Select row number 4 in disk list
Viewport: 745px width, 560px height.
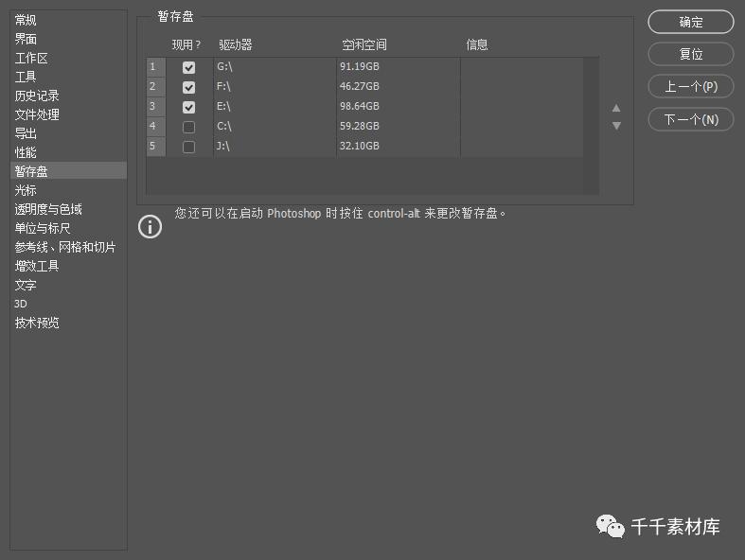coord(156,127)
